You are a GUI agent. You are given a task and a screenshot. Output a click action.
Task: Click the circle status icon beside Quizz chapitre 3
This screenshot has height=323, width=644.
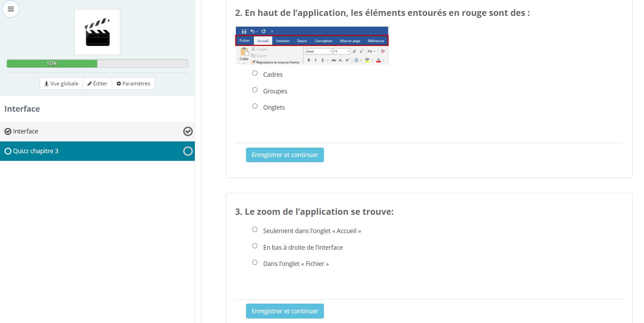click(x=8, y=151)
